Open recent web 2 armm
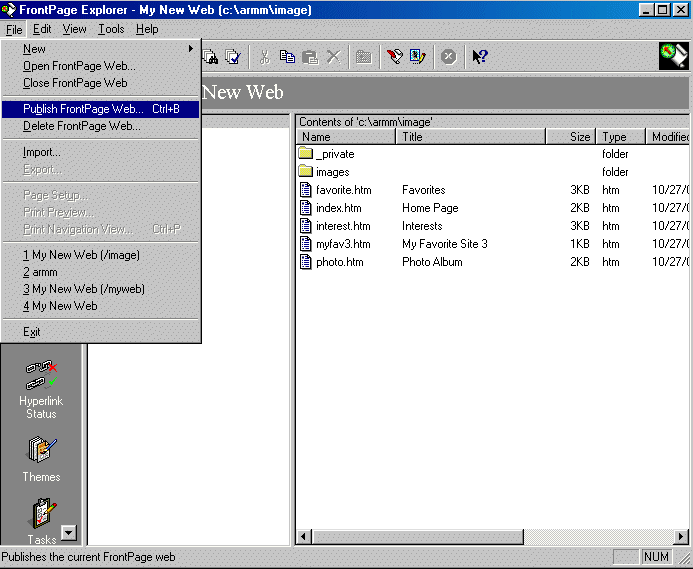Image resolution: width=693 pixels, height=569 pixels. (101, 272)
